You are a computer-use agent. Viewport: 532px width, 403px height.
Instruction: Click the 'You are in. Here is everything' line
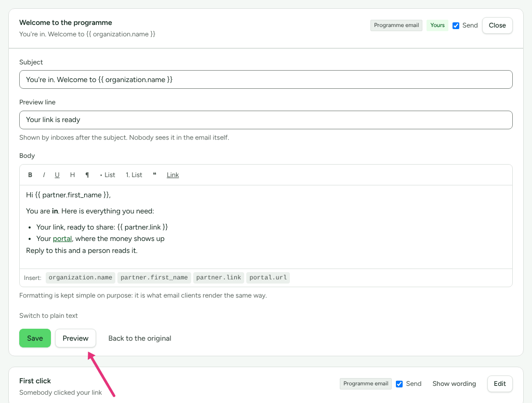(x=90, y=211)
